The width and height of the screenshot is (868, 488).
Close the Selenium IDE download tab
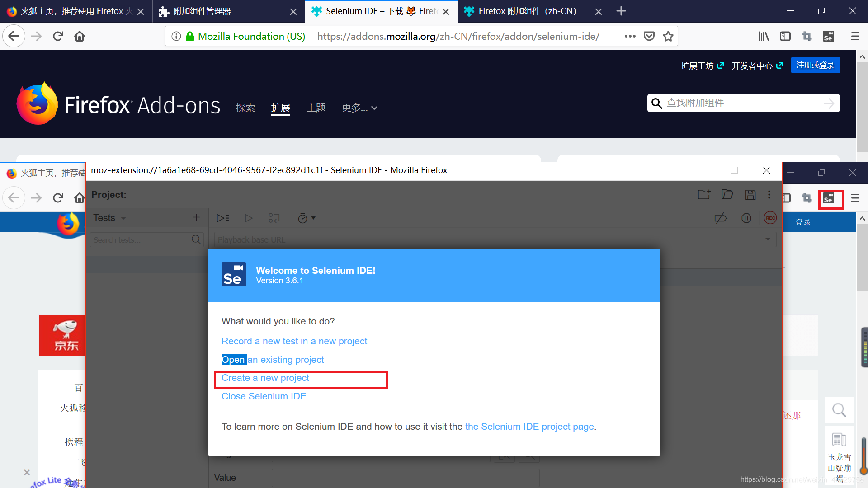pyautogui.click(x=446, y=12)
